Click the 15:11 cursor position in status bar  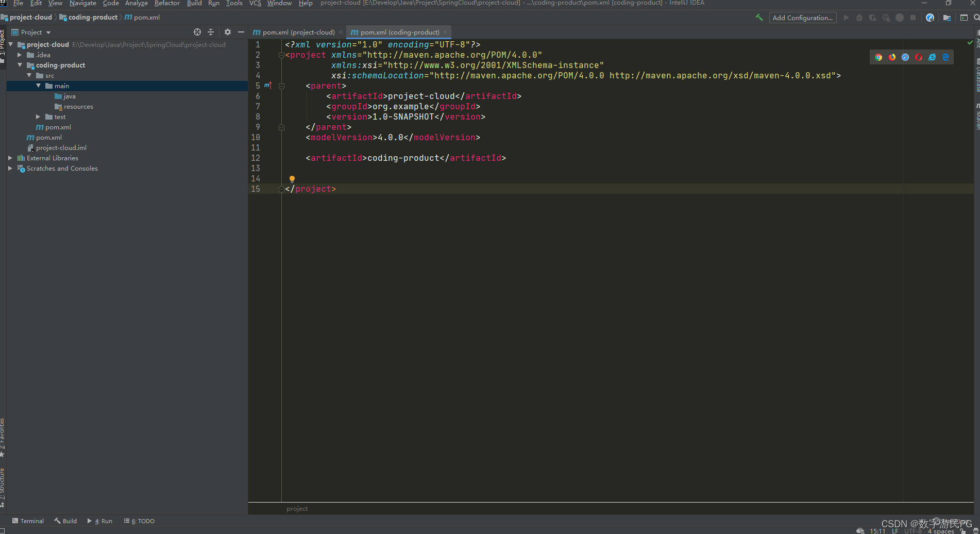(877, 531)
